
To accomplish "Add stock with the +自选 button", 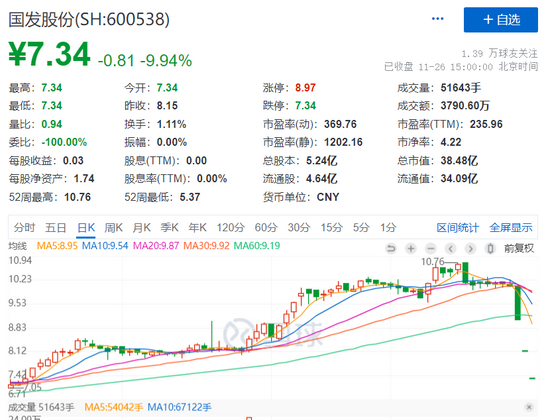I will pos(501,20).
